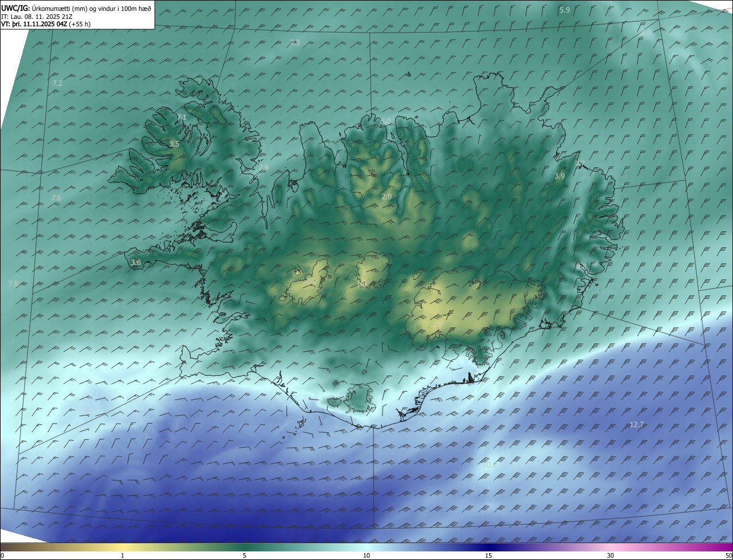The height and width of the screenshot is (560, 733).
Task: Select the "15" tick on the colour scale
Action: [488, 555]
